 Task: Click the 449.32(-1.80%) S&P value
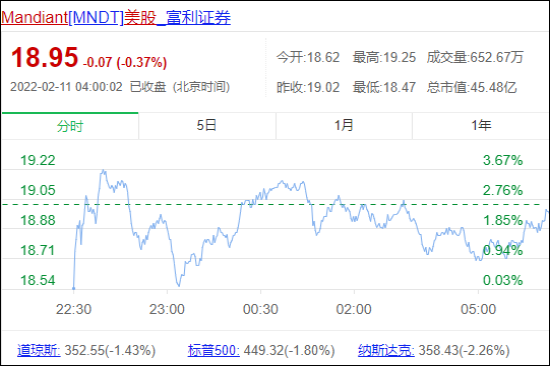tap(289, 350)
